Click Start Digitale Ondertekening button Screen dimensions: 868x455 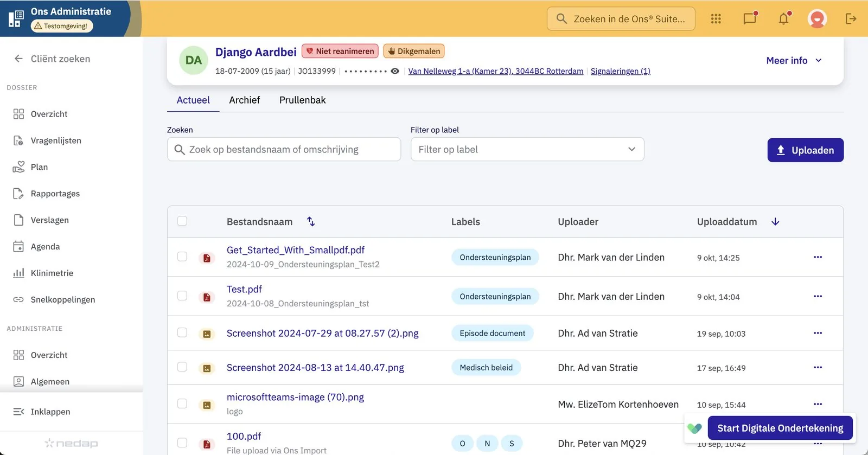(x=780, y=428)
